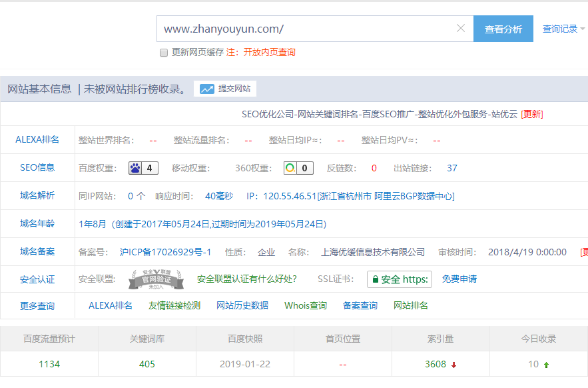The width and height of the screenshot is (588, 388).
Task: Click the green lock SSL icon
Action: (x=375, y=279)
